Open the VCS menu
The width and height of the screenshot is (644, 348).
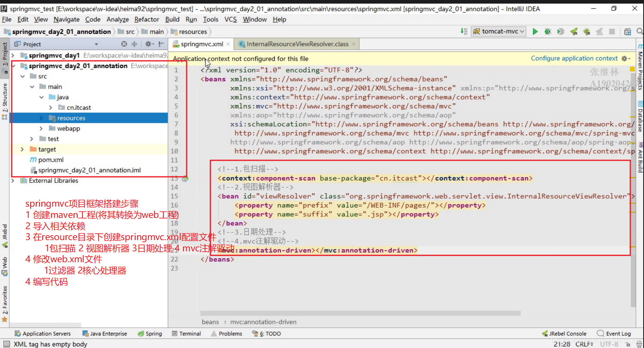tap(230, 19)
